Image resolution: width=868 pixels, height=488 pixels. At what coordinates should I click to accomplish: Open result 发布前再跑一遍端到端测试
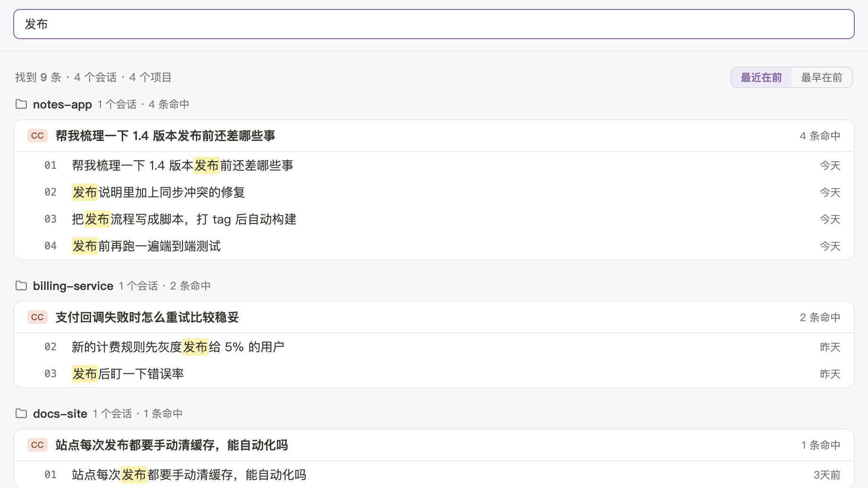pyautogui.click(x=434, y=246)
